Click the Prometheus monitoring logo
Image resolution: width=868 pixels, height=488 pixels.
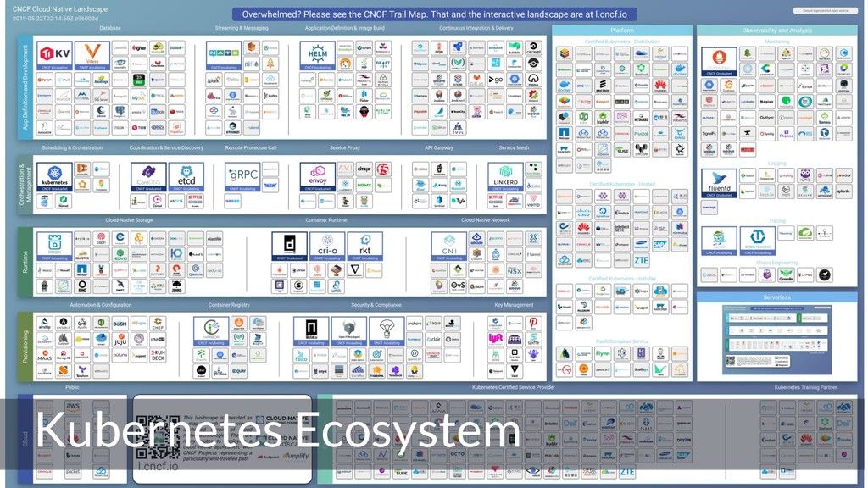719,61
